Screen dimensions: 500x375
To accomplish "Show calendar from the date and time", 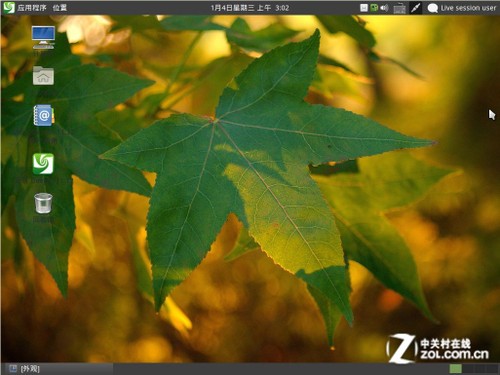I will (x=250, y=8).
